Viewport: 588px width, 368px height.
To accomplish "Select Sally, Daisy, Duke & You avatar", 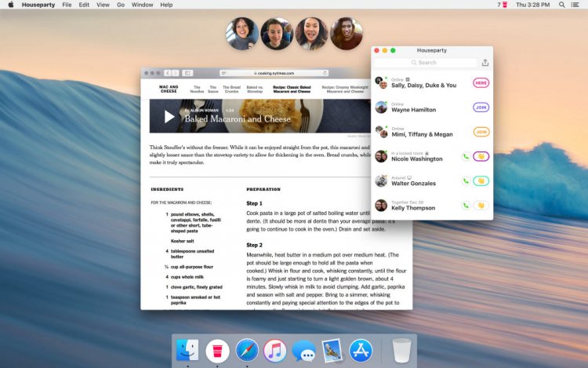I will 381,82.
